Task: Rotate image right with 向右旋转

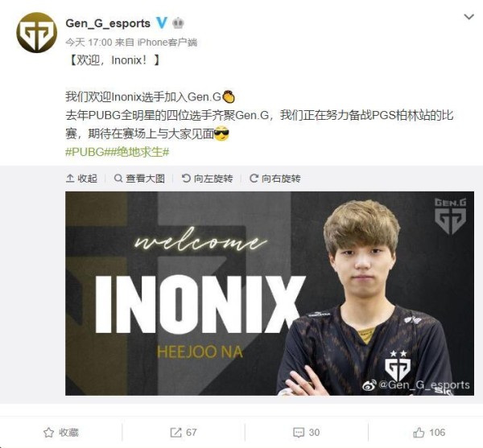Action: tap(275, 179)
